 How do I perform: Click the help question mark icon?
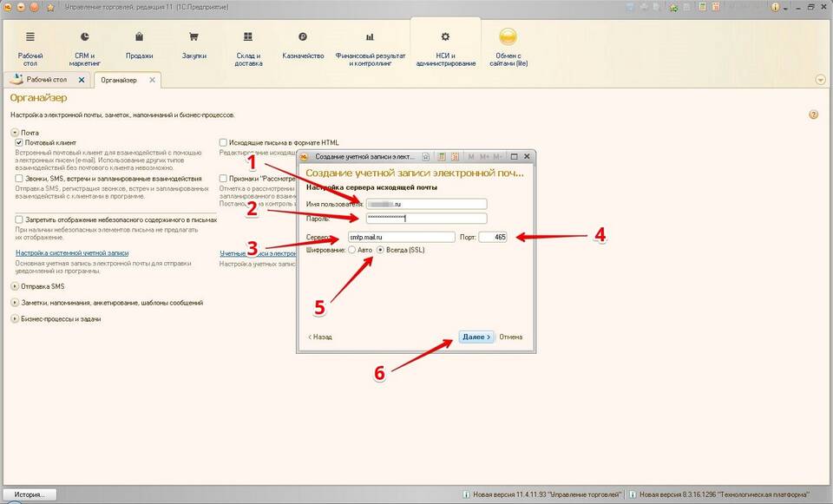pos(814,115)
